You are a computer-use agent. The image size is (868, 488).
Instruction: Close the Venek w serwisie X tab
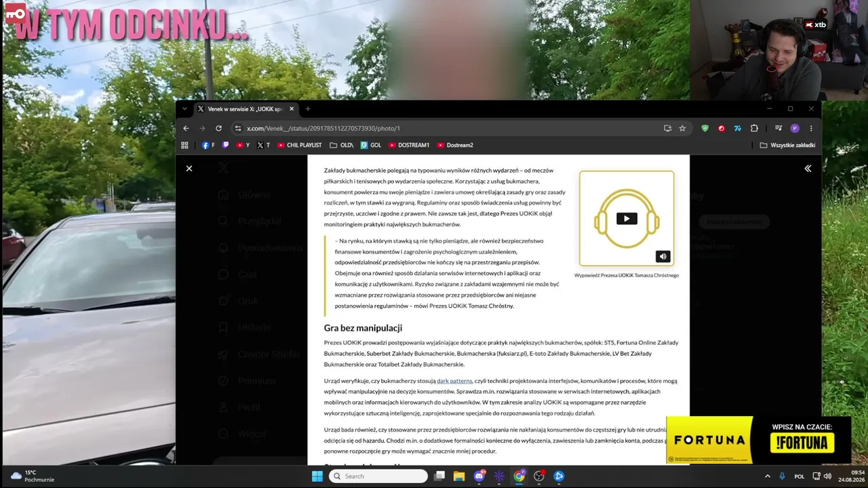pyautogui.click(x=292, y=108)
